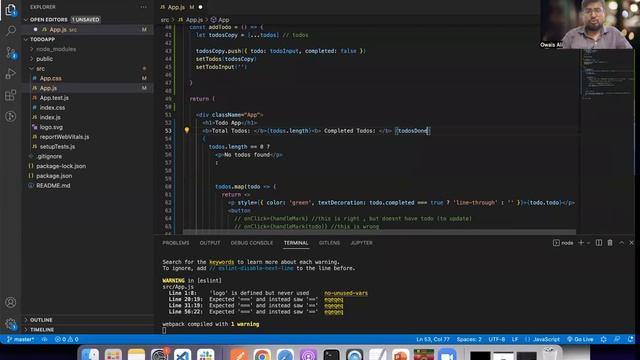This screenshot has height=360, width=640.
Task: Open the GitLens view in activity bar
Action: [x=11, y=117]
